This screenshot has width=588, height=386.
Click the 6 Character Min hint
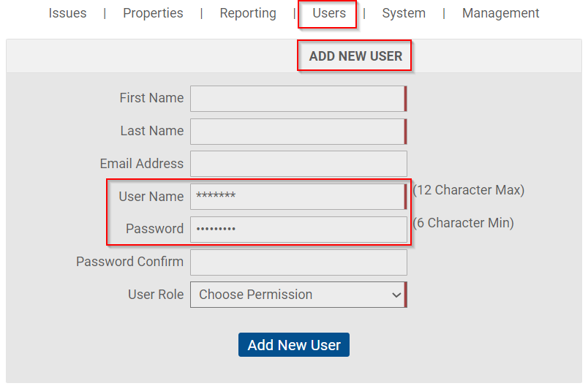(x=463, y=223)
